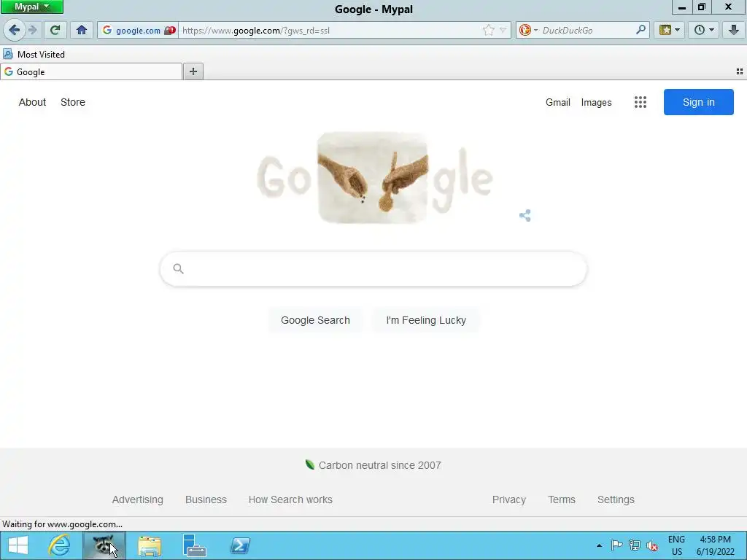This screenshot has height=560, width=747.
Task: Minimize the Mypal window
Action: [x=682, y=7]
